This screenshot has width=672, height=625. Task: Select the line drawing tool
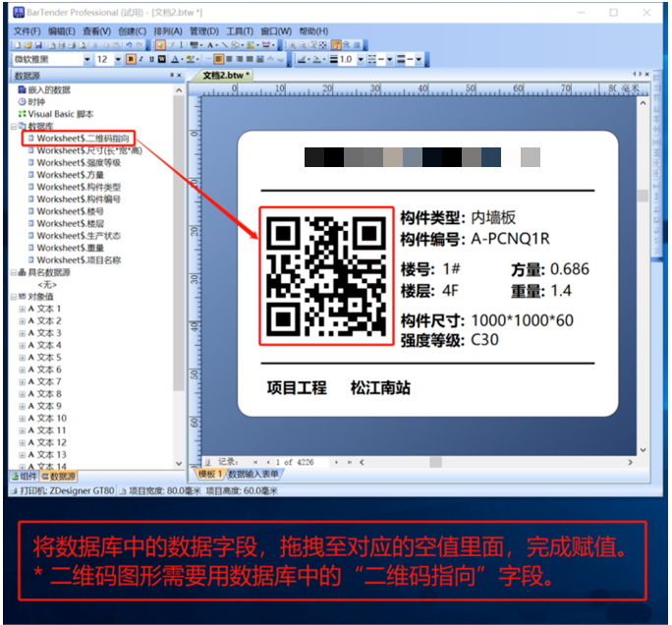point(225,45)
